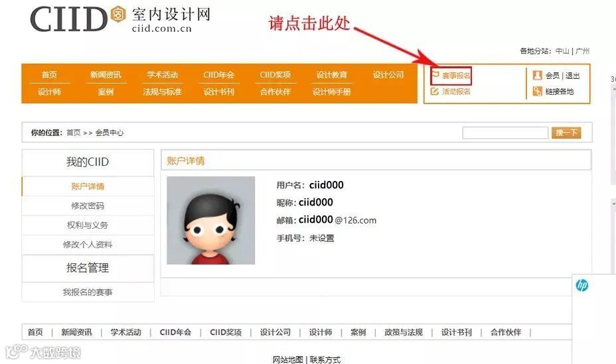Open 设计书刊 in orange navigation bar
Image resolution: width=616 pixels, height=364 pixels.
[219, 91]
